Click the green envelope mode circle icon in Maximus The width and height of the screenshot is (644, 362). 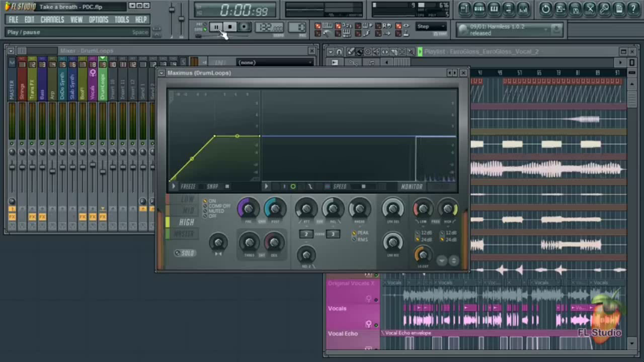[293, 187]
